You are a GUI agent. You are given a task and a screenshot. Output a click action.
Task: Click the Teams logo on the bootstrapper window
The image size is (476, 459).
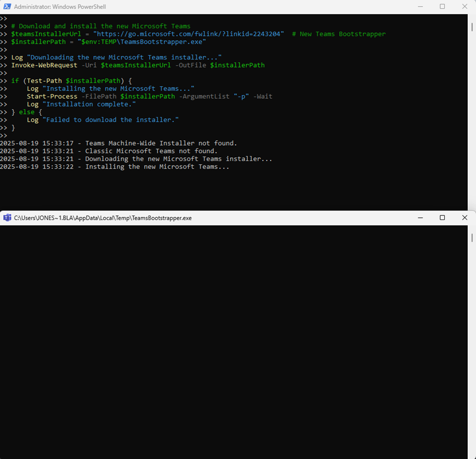[7, 217]
